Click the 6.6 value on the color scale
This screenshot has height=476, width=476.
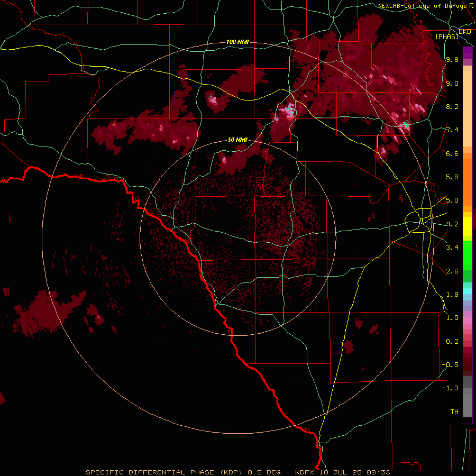tap(452, 153)
